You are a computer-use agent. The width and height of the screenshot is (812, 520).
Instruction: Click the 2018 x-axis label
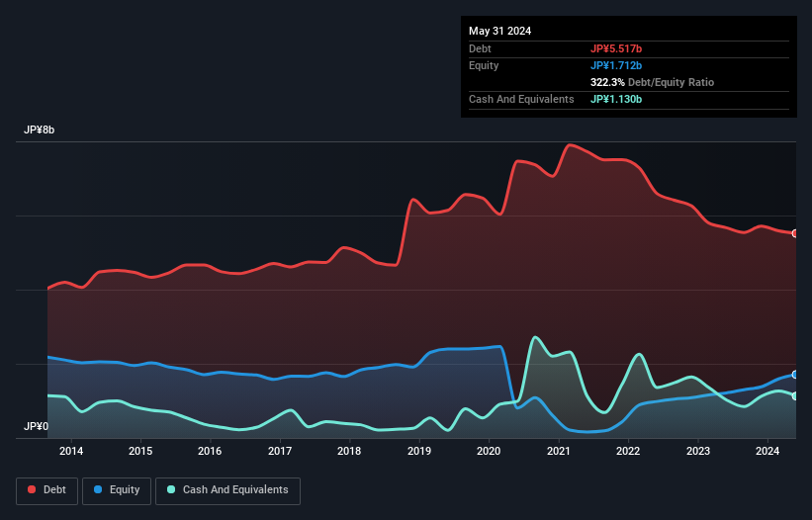coord(349,451)
